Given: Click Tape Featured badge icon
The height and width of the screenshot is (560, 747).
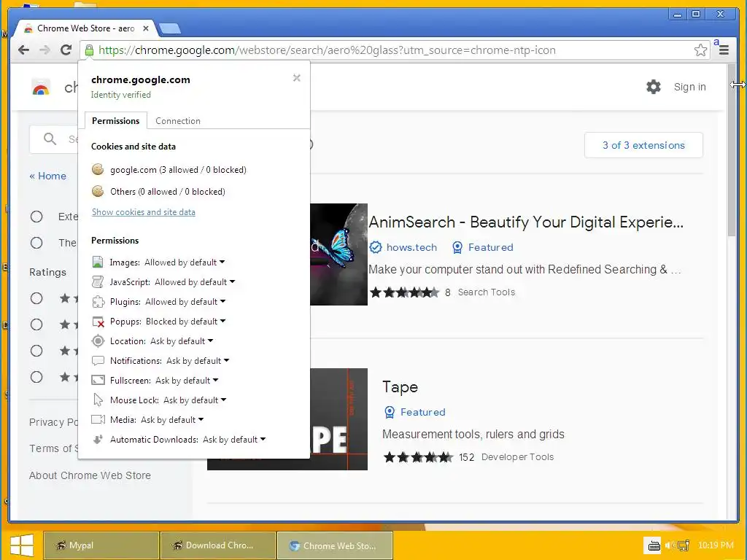Looking at the screenshot, I should coord(390,412).
